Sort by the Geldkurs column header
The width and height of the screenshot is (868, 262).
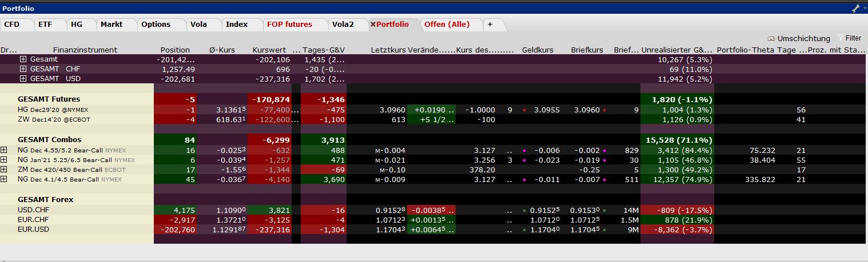point(537,50)
